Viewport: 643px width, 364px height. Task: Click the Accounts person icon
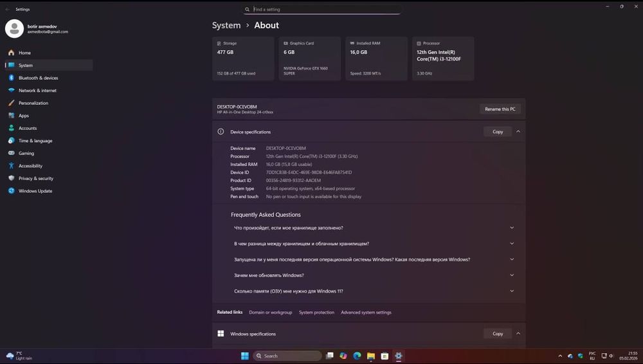12,128
